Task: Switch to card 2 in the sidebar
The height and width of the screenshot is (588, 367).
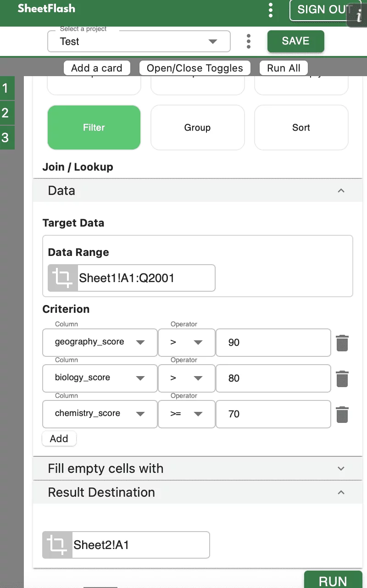Action: point(6,113)
